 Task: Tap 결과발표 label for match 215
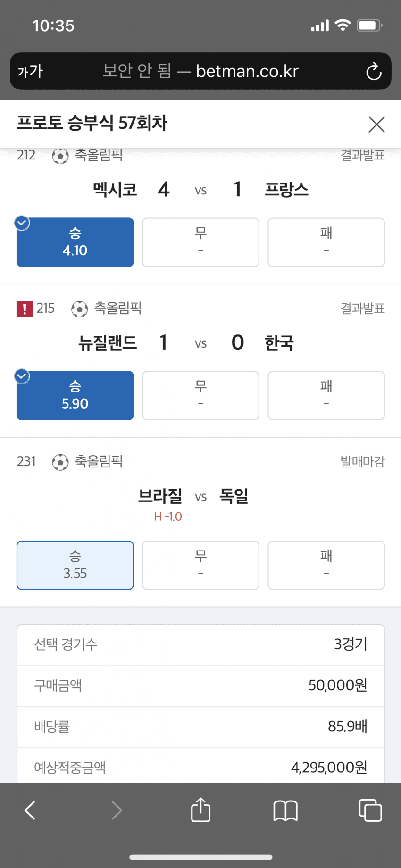362,309
